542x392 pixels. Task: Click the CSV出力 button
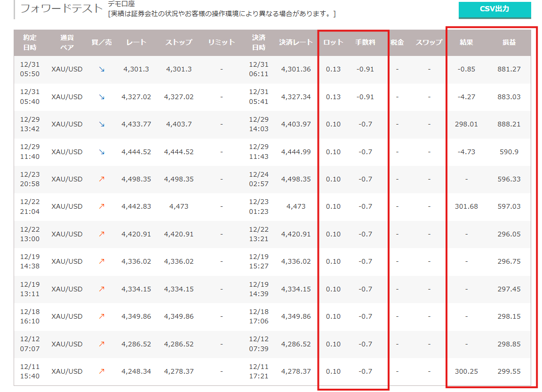point(494,9)
